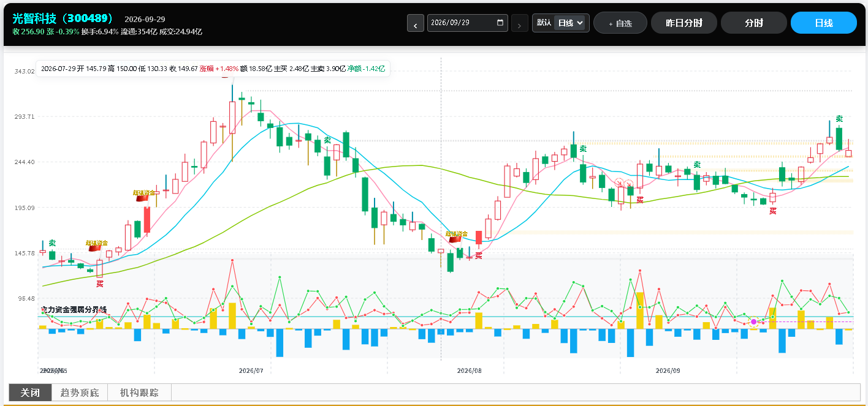The height and width of the screenshot is (406, 868).
Task: Click the closing price 收 256.90
Action: [28, 31]
